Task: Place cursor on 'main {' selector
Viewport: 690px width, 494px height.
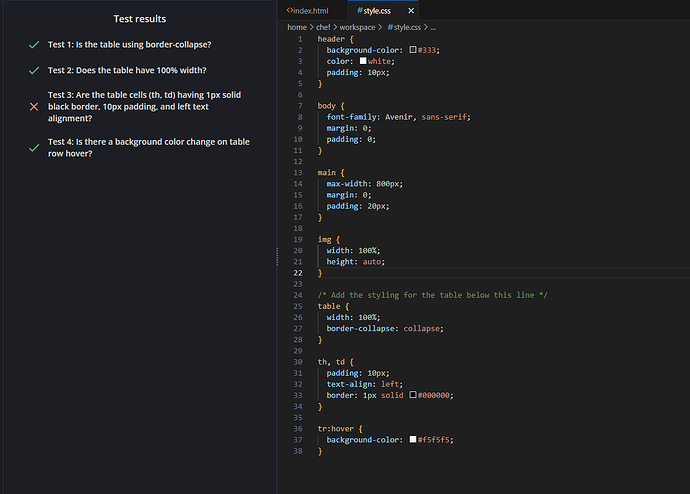Action: click(331, 172)
